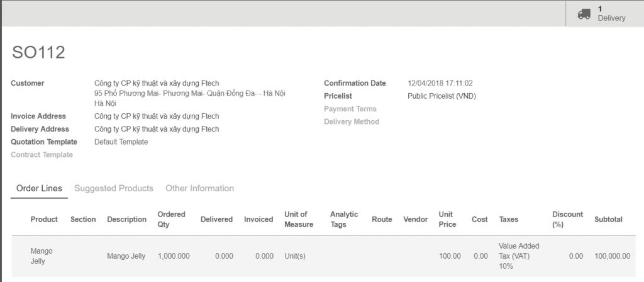Sort by Ordered Qty column header
Screen dimensions: 644x282
[x=171, y=220]
